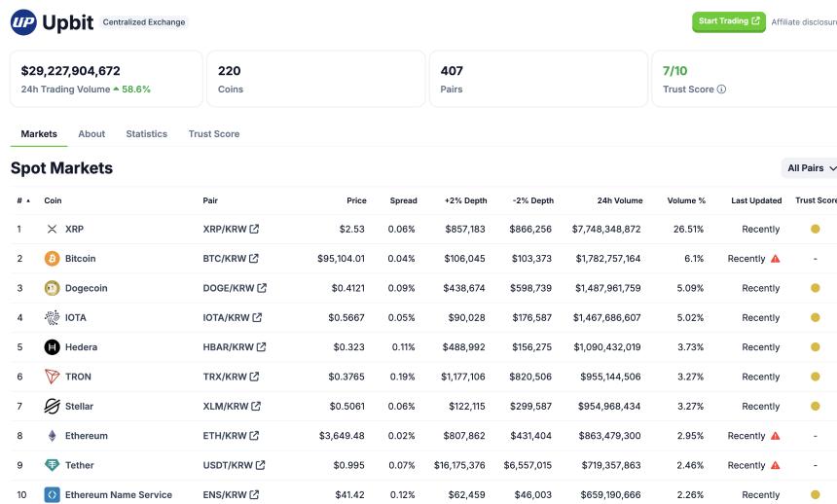
Task: Click the Hedera coin icon
Action: point(52,347)
